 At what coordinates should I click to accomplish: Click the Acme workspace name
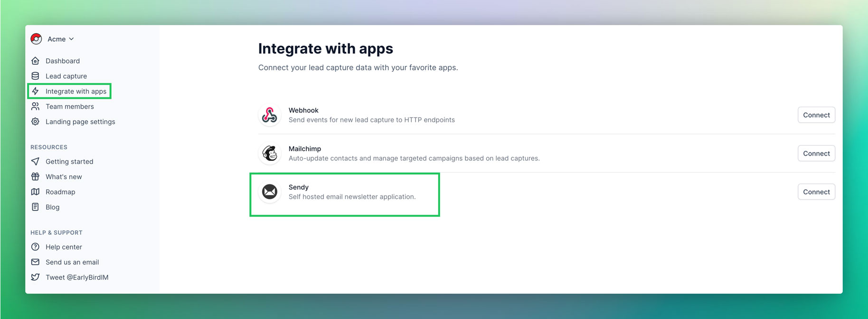pos(57,39)
